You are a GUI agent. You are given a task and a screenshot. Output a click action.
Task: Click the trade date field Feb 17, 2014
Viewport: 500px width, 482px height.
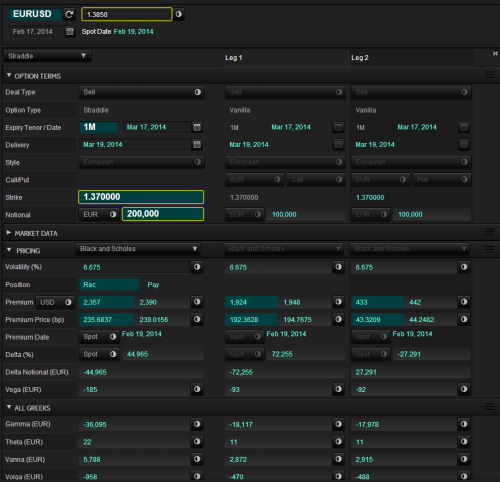36,32
